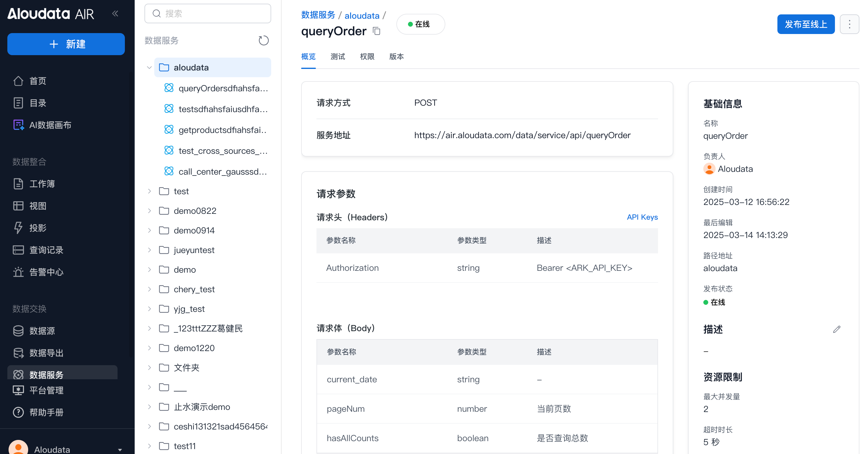Switch to the 测试 tab
The width and height of the screenshot is (868, 454).
pos(337,57)
